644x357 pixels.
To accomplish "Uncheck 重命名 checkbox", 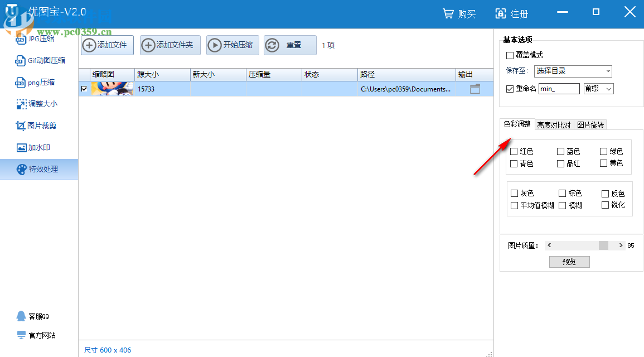I will tap(510, 89).
